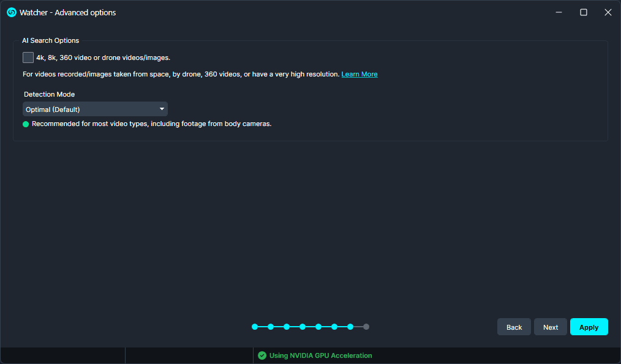
Task: Click the Watcher logo in title bar
Action: (12, 12)
